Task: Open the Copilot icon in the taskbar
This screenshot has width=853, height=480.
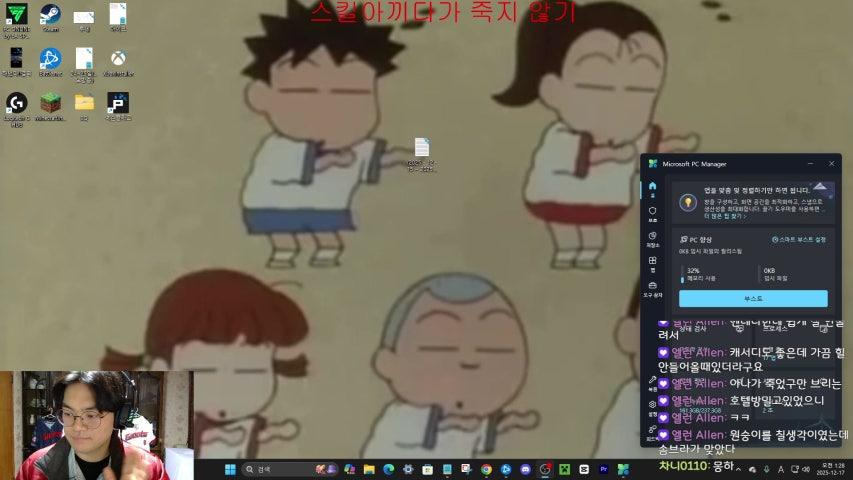Action: (x=349, y=469)
